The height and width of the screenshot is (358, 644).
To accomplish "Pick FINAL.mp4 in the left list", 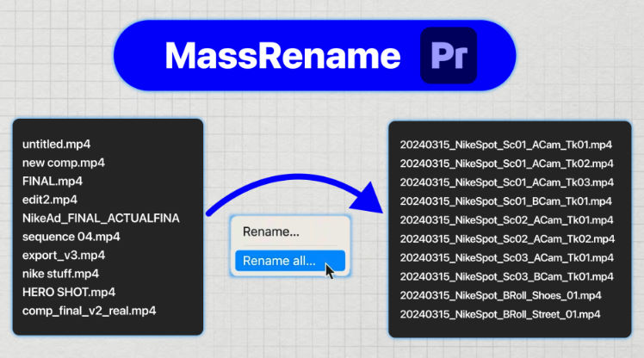I will pyautogui.click(x=51, y=181).
